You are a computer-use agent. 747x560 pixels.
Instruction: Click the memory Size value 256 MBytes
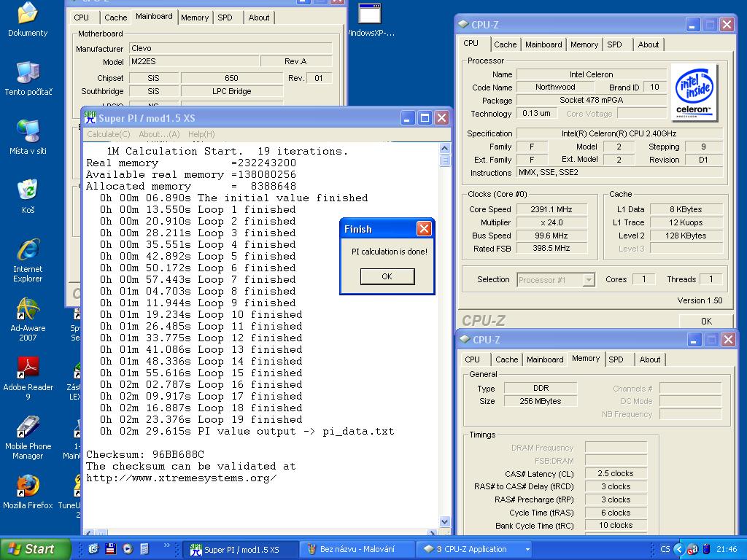pyautogui.click(x=541, y=401)
